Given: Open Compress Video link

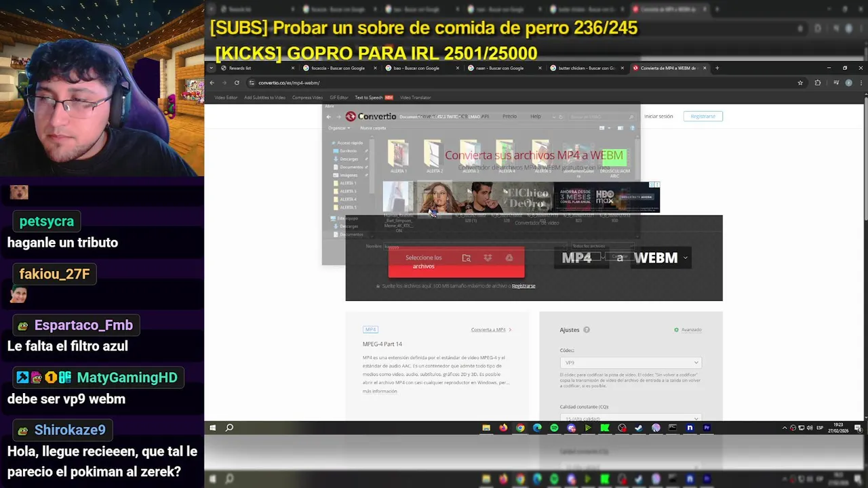Looking at the screenshot, I should point(307,98).
